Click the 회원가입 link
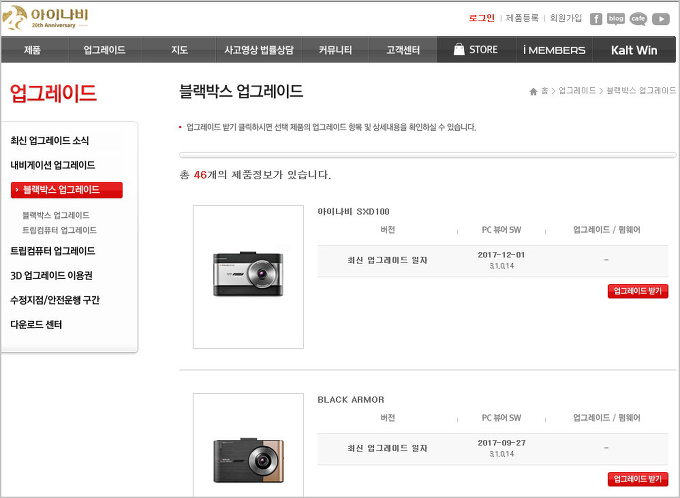Viewport: 680px width, 498px height. click(x=566, y=19)
